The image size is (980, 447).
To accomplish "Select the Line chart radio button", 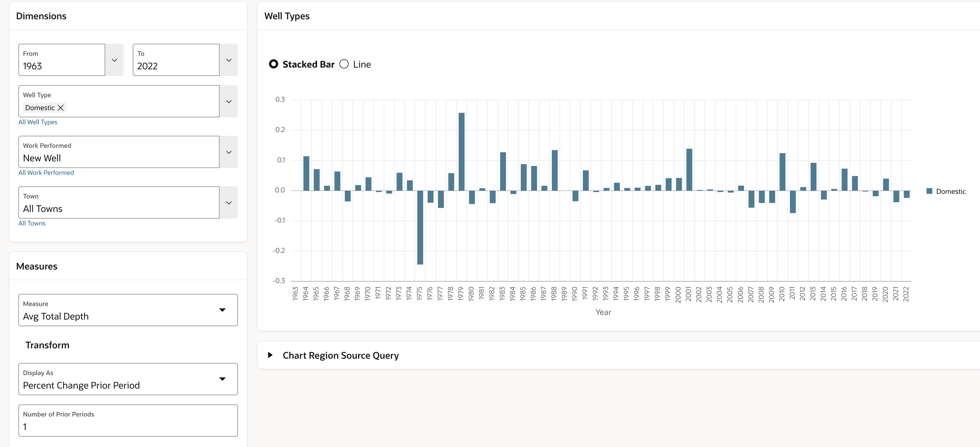I will click(344, 64).
